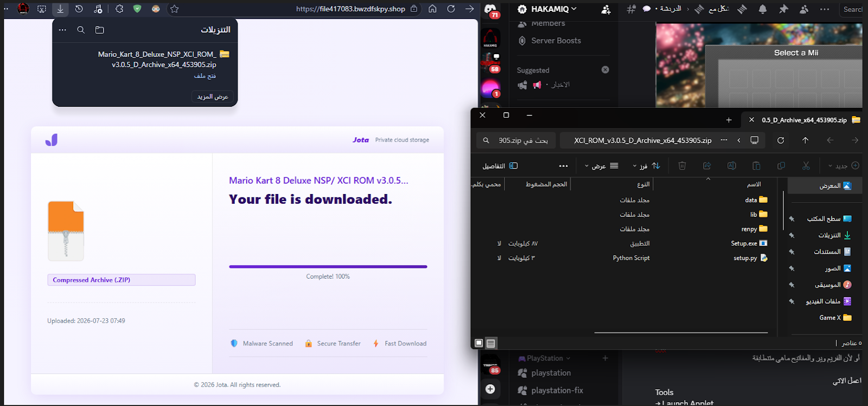Click the Explorer horizontal scrollbar
The image size is (868, 406).
point(681,332)
